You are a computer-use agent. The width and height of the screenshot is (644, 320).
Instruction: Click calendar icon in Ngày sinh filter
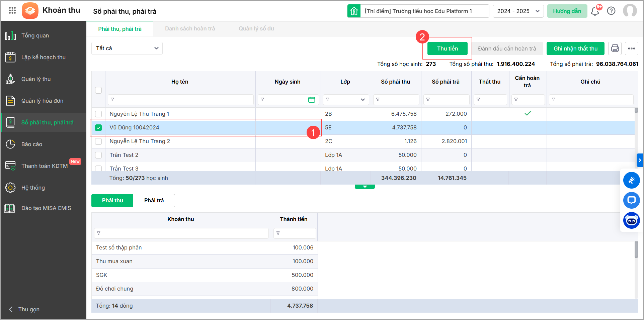(311, 100)
